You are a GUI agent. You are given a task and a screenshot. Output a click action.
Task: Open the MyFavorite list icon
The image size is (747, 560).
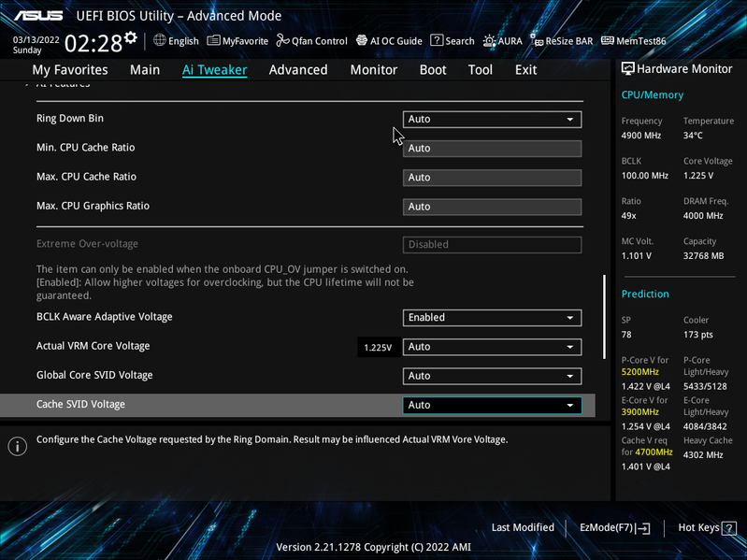[213, 40]
